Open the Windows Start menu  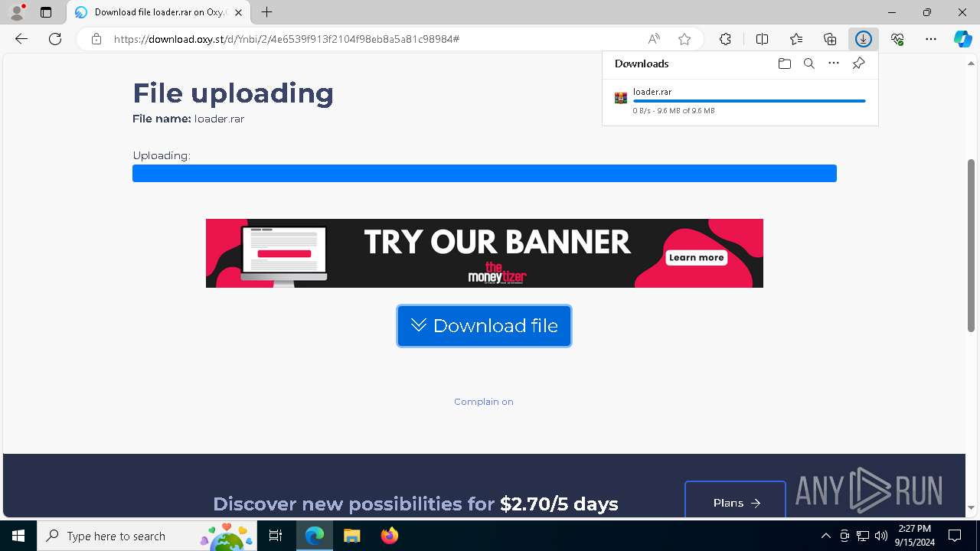tap(18, 536)
